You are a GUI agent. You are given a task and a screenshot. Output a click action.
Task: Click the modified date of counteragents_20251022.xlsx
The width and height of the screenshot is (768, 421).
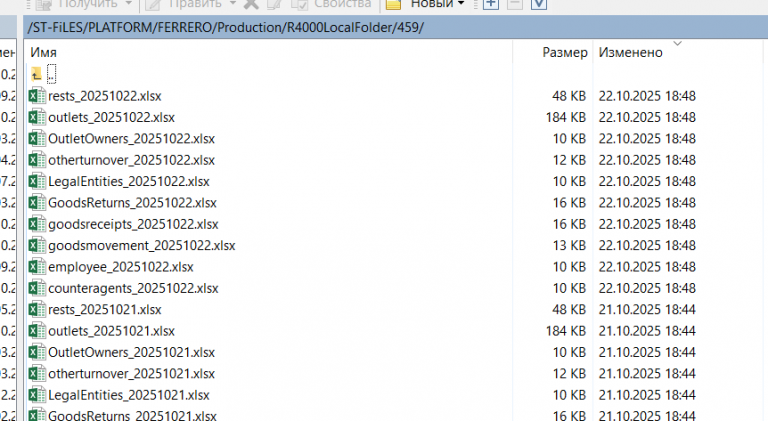click(647, 288)
